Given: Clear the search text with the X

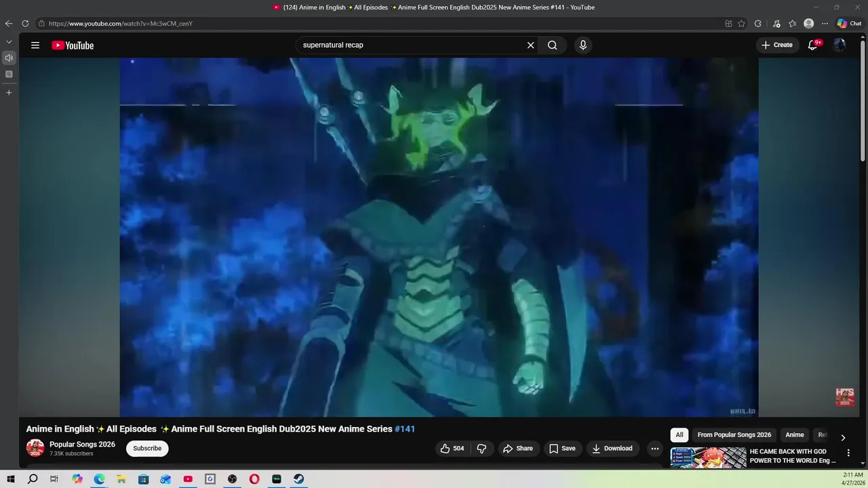Looking at the screenshot, I should (x=530, y=45).
